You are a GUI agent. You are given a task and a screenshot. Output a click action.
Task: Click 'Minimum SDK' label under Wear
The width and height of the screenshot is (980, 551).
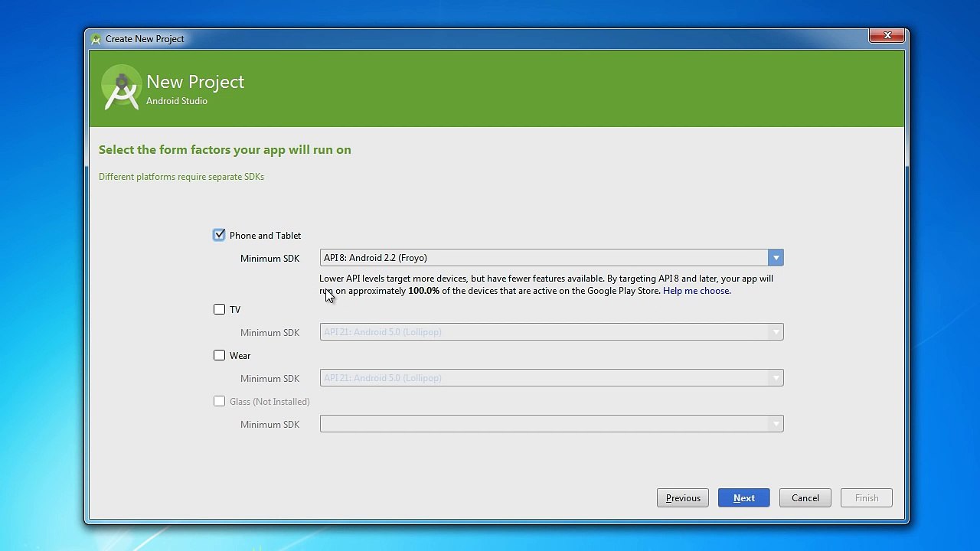269,379
